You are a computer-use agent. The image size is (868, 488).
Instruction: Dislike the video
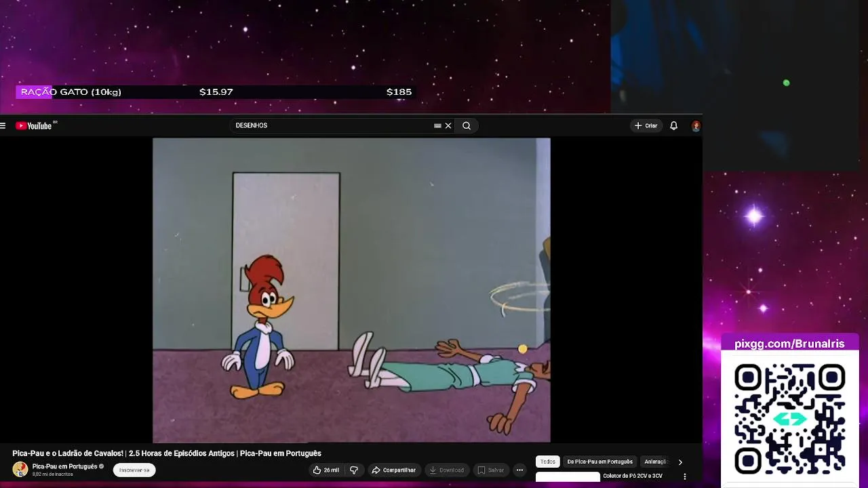pos(354,470)
